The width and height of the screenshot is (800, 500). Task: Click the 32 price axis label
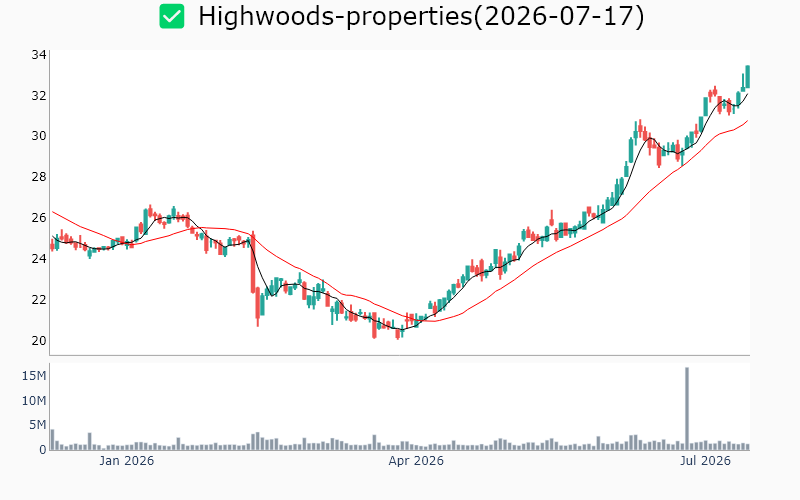(39, 95)
